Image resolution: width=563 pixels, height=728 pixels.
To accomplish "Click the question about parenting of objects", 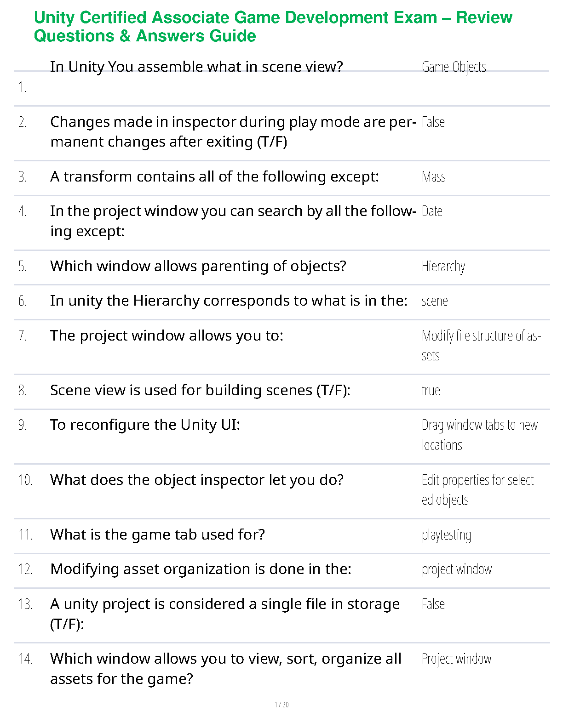I will click(198, 266).
